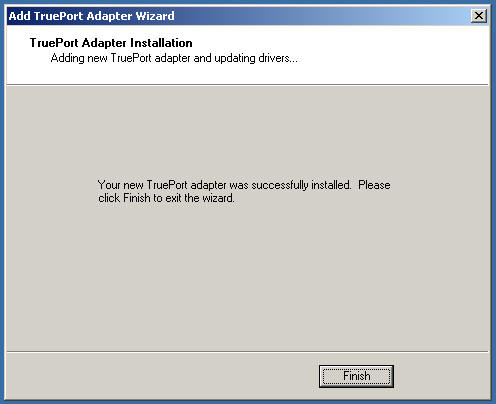This screenshot has width=496, height=404.
Task: Click the word 'Wizard' in the title bar
Action: (155, 16)
